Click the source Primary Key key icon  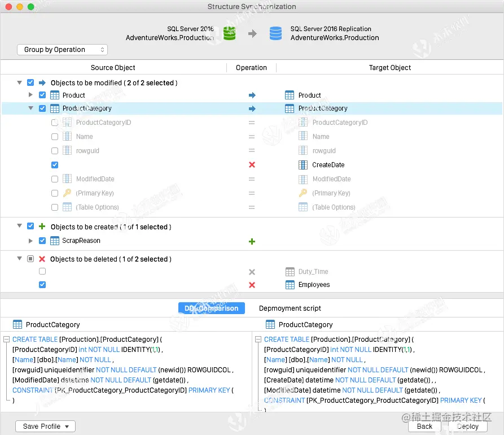pyautogui.click(x=67, y=193)
